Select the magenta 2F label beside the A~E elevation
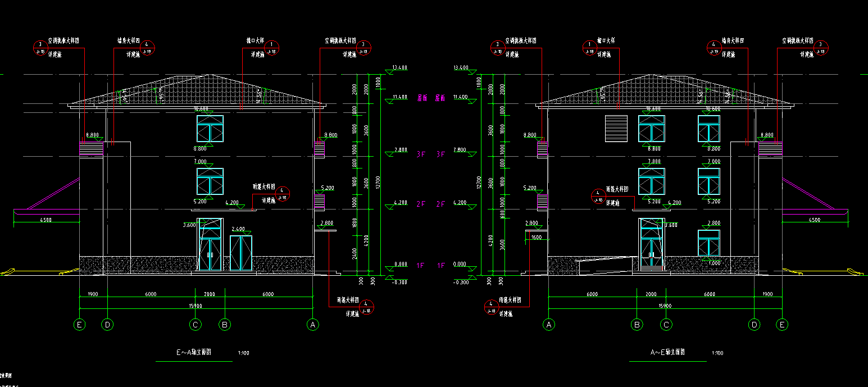Viewport: 868px width, 387px height. 440,204
